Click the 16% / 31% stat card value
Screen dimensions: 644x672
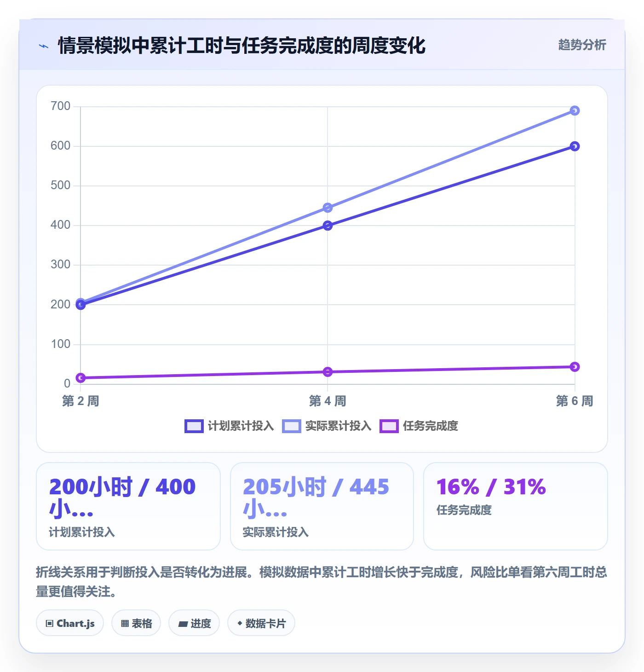(x=491, y=487)
